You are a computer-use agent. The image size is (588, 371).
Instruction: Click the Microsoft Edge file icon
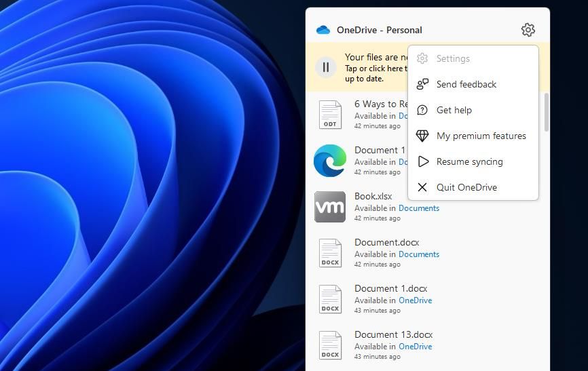(x=330, y=161)
